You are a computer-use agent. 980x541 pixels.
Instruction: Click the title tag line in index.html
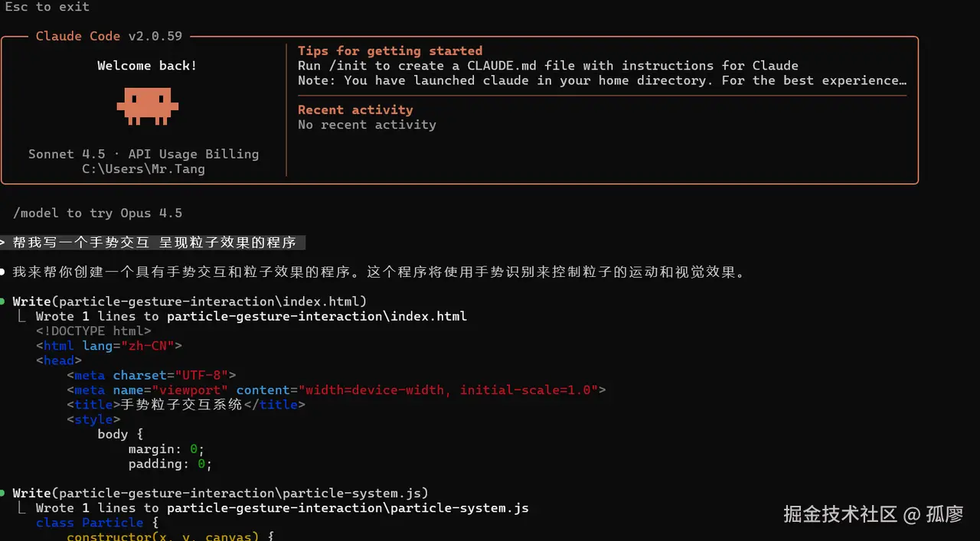point(185,405)
